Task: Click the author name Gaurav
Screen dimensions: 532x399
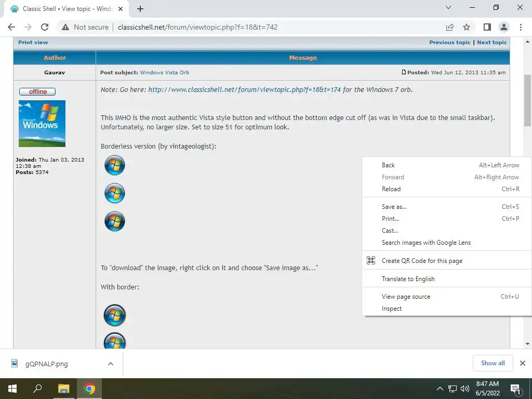Action: 54,72
